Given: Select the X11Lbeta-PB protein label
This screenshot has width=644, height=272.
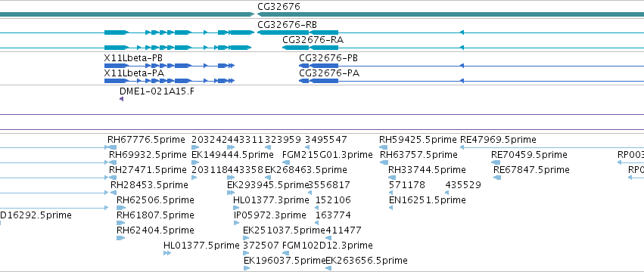Looking at the screenshot, I should pos(133,58).
